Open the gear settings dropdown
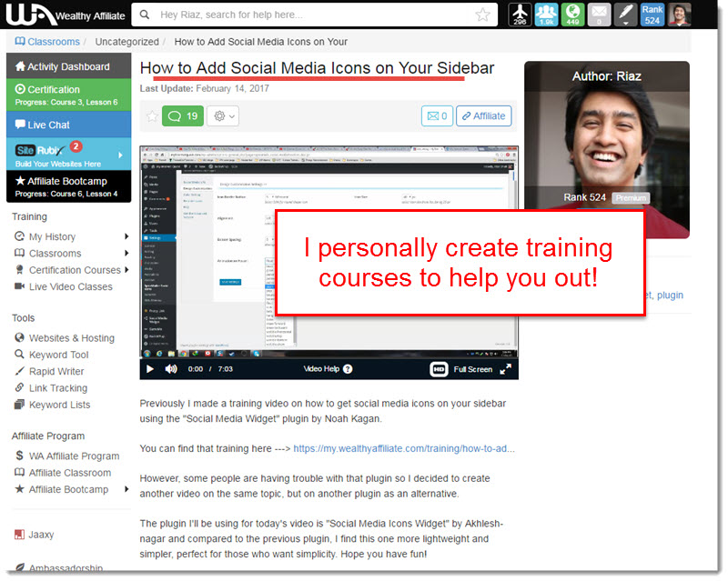The width and height of the screenshot is (728, 581). pyautogui.click(x=223, y=116)
